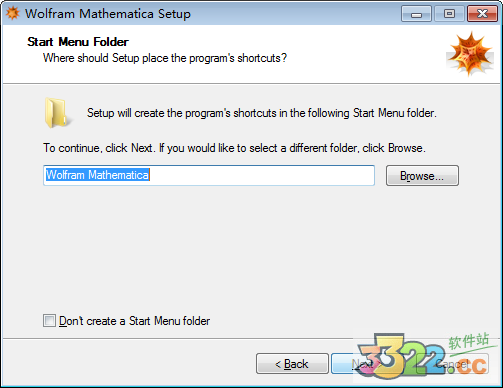Screen dimensions: 503x388
Task: Click the green 软件站 watermark text
Action: click(x=468, y=341)
